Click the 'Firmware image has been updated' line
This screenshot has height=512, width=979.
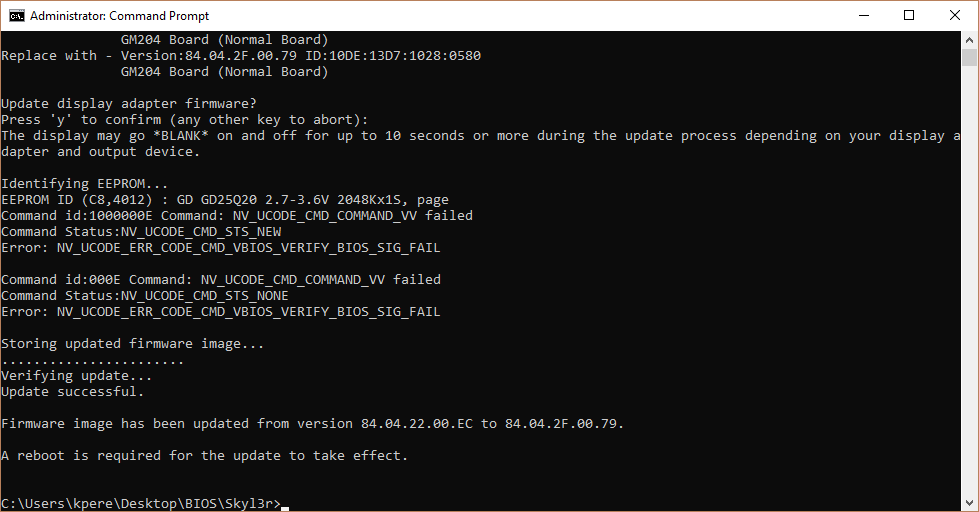(312, 423)
